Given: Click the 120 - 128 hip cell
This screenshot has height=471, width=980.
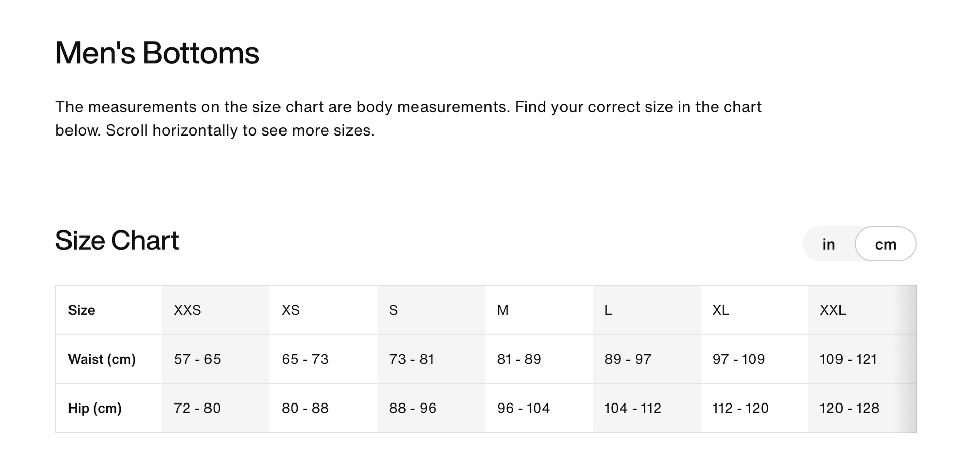Looking at the screenshot, I should (x=850, y=408).
